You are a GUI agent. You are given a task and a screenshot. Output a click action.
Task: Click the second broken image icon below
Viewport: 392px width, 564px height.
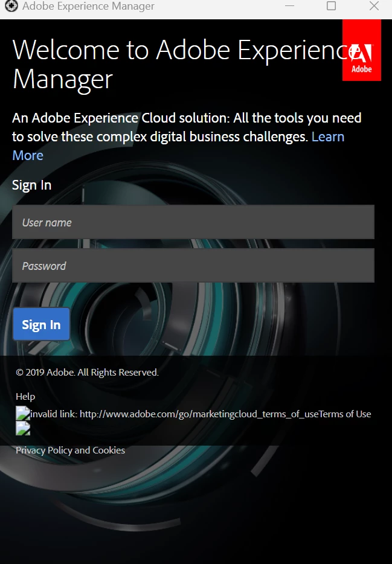23,428
